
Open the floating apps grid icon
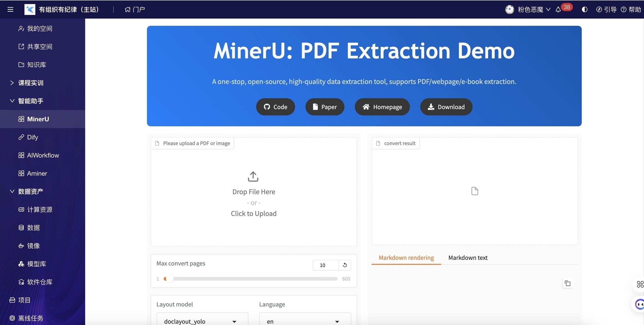[640, 284]
